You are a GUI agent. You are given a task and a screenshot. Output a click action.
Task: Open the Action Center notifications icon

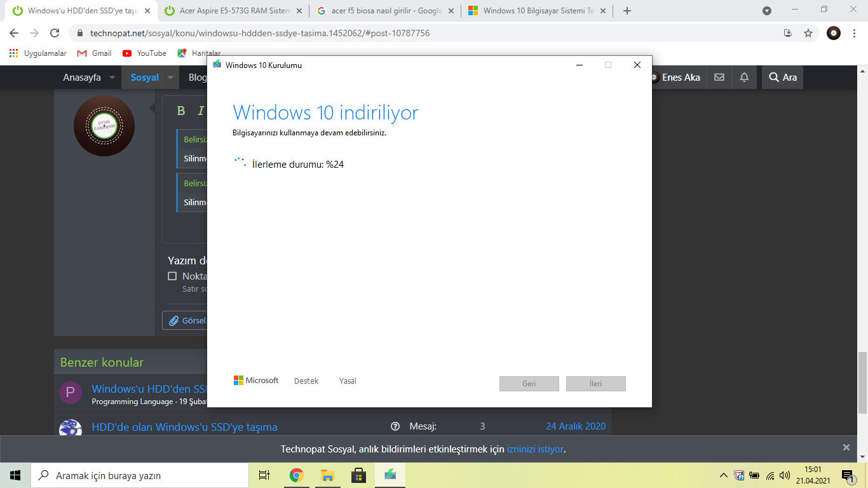pos(847,475)
